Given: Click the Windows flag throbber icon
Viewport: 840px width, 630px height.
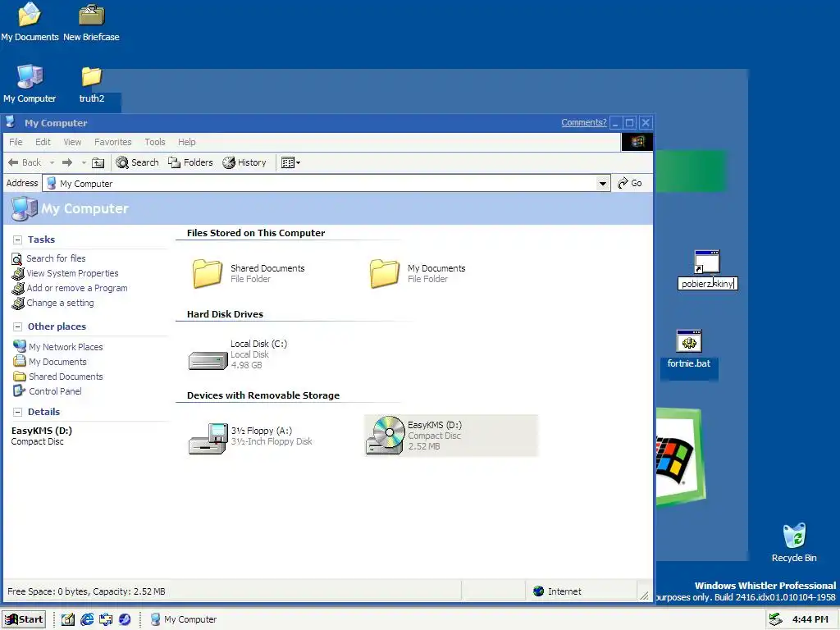Looking at the screenshot, I should pos(637,142).
